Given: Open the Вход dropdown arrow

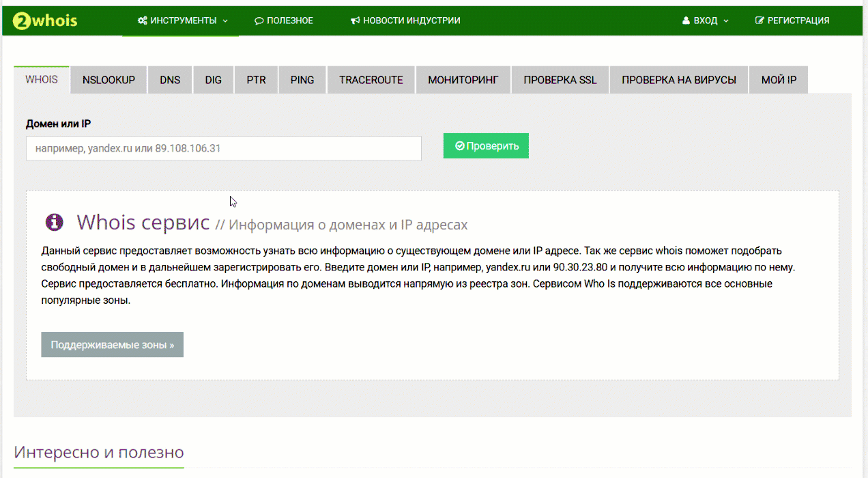Looking at the screenshot, I should pyautogui.click(x=726, y=20).
